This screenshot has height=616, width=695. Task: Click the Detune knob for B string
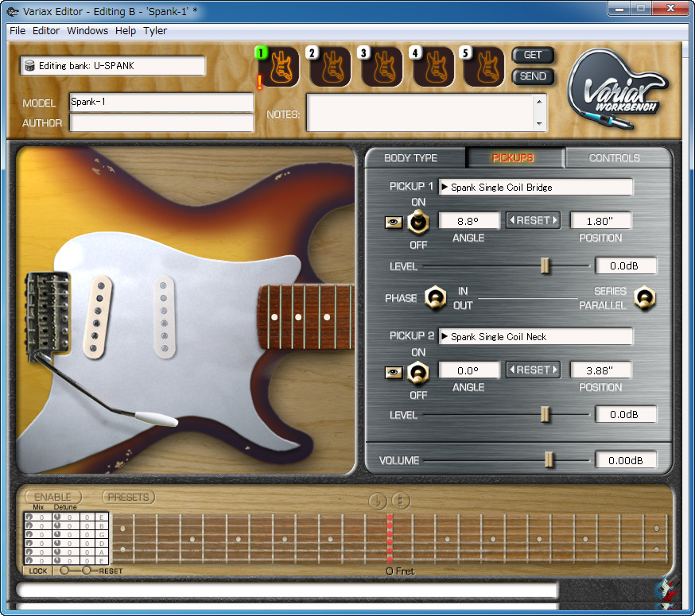[57, 525]
